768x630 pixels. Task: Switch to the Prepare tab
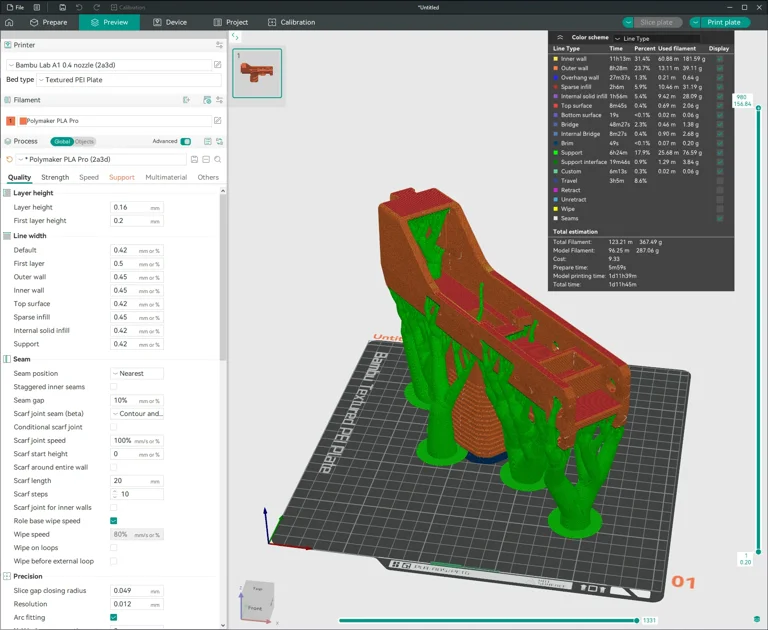[48, 22]
